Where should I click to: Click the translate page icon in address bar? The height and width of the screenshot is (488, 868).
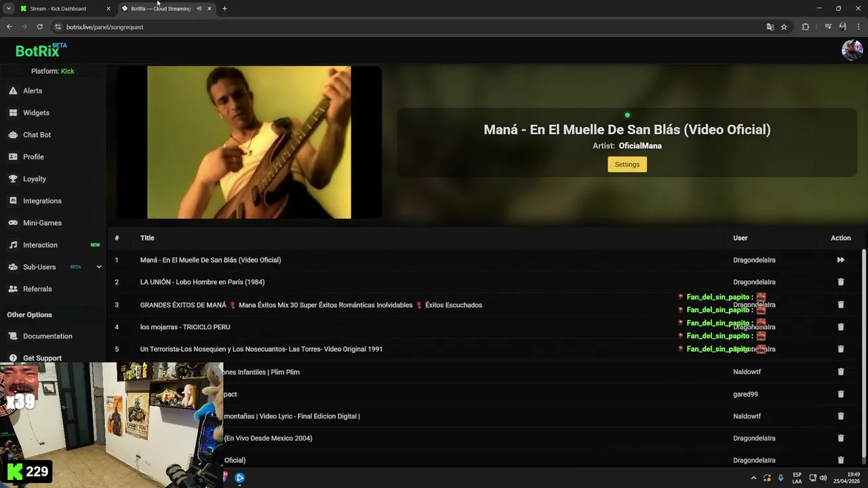pyautogui.click(x=770, y=27)
